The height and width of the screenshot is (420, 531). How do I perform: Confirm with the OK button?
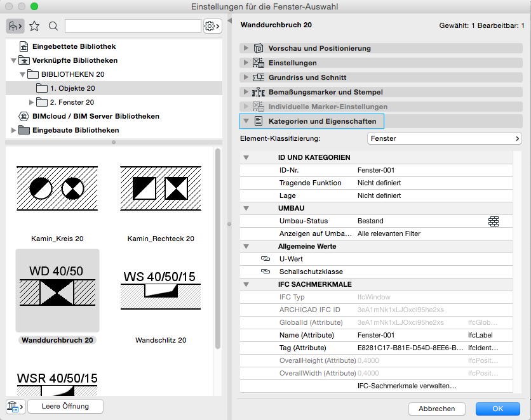tap(497, 409)
